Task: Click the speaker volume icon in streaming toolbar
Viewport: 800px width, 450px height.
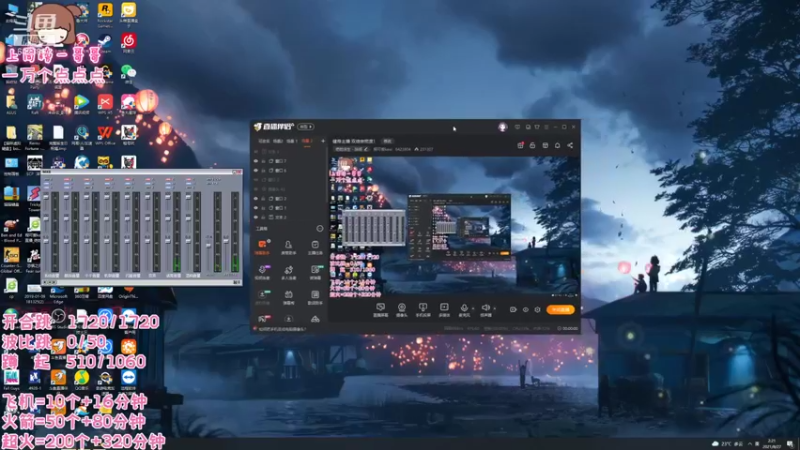Action: [486, 308]
